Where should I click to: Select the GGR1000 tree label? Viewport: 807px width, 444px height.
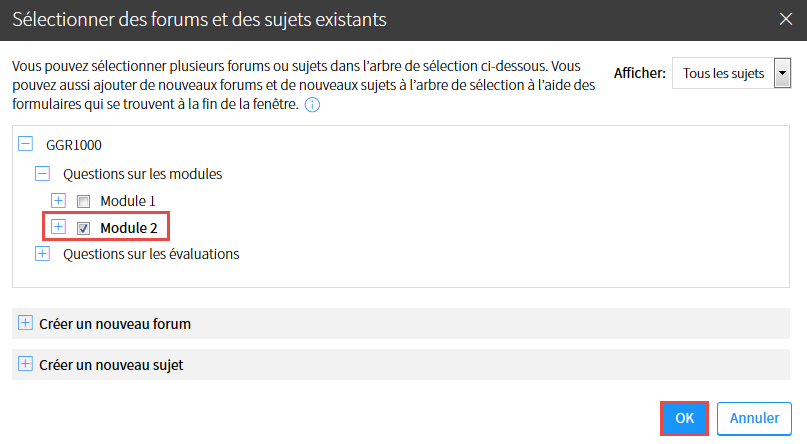pos(74,145)
